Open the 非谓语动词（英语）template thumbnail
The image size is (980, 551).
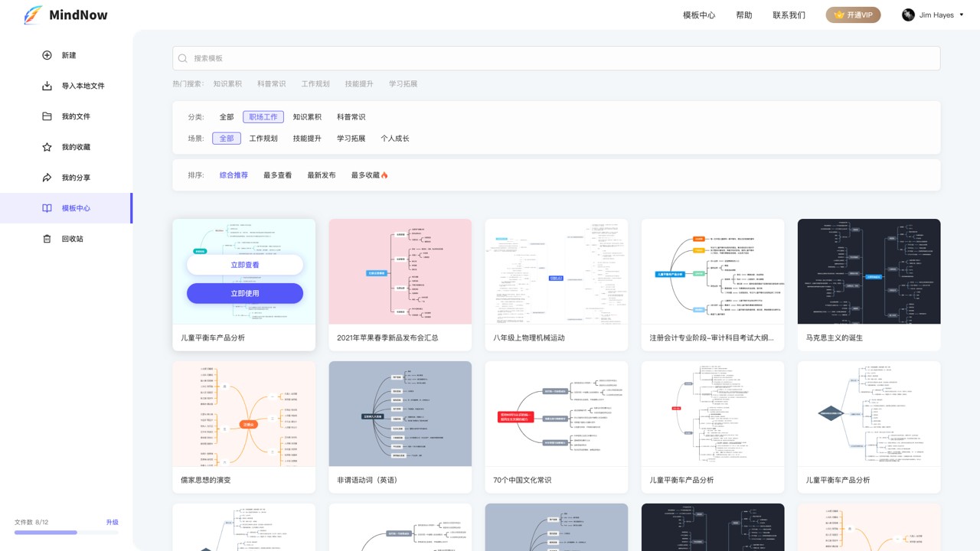[400, 414]
